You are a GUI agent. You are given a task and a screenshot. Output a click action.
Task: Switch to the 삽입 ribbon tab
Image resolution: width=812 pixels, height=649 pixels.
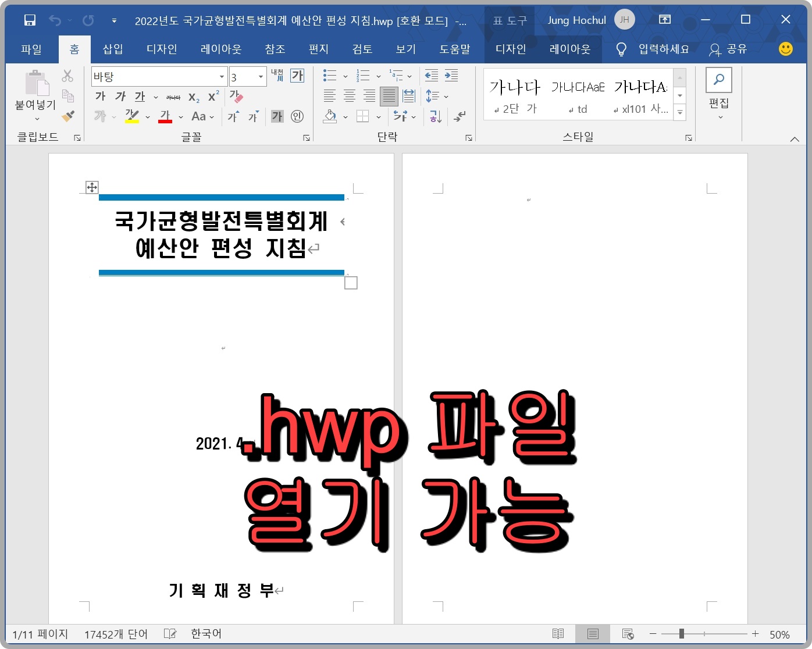point(112,49)
